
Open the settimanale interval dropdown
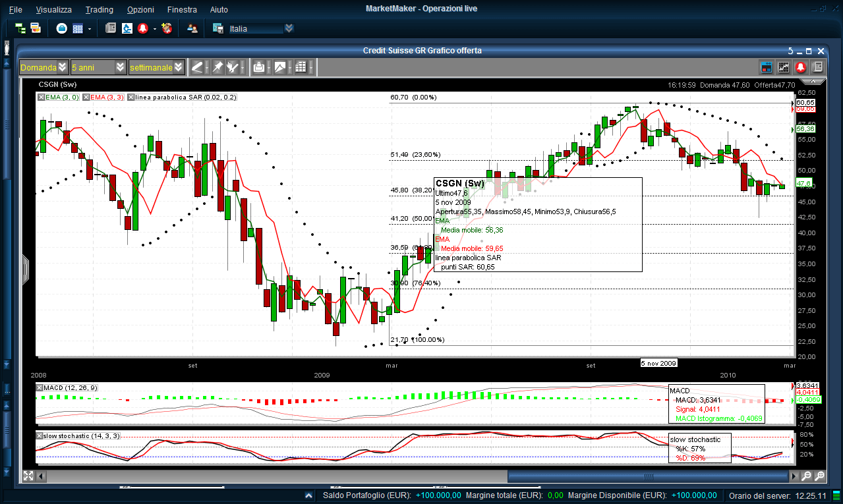(x=178, y=67)
